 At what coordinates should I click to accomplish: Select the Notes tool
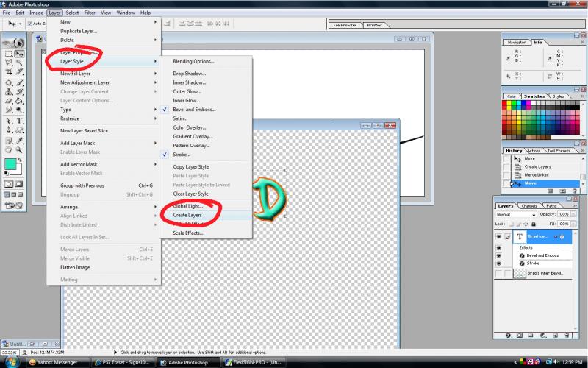coord(9,141)
